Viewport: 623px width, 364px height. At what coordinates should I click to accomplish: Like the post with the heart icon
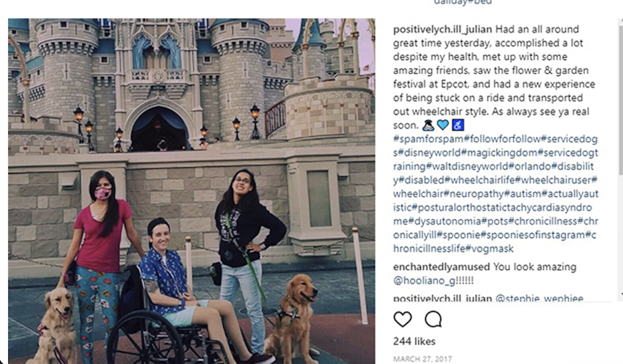(403, 319)
